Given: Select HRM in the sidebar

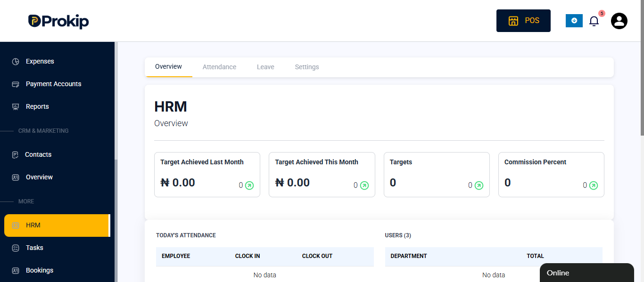Looking at the screenshot, I should pos(57,226).
